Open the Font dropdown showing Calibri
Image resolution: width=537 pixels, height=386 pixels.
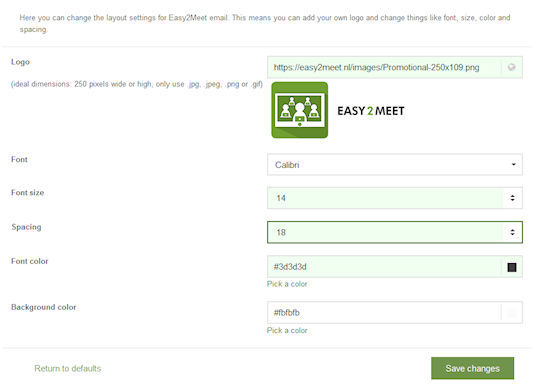tap(395, 165)
